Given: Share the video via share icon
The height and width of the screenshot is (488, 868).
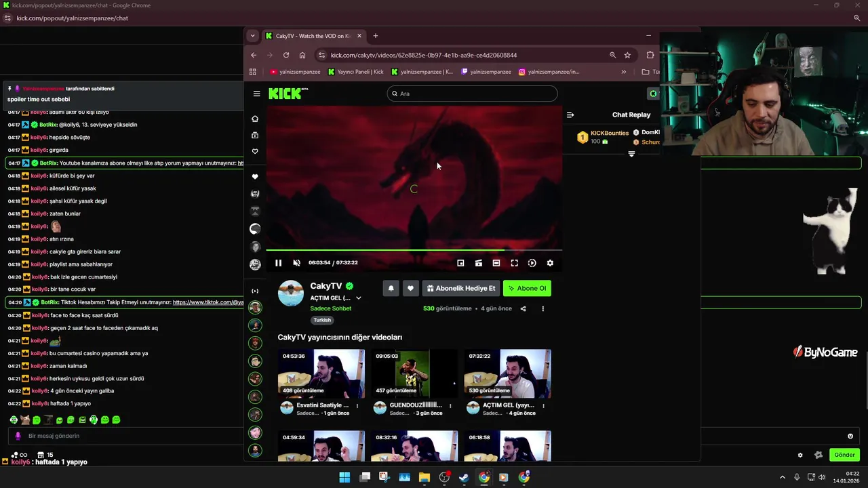Looking at the screenshot, I should click(x=523, y=308).
